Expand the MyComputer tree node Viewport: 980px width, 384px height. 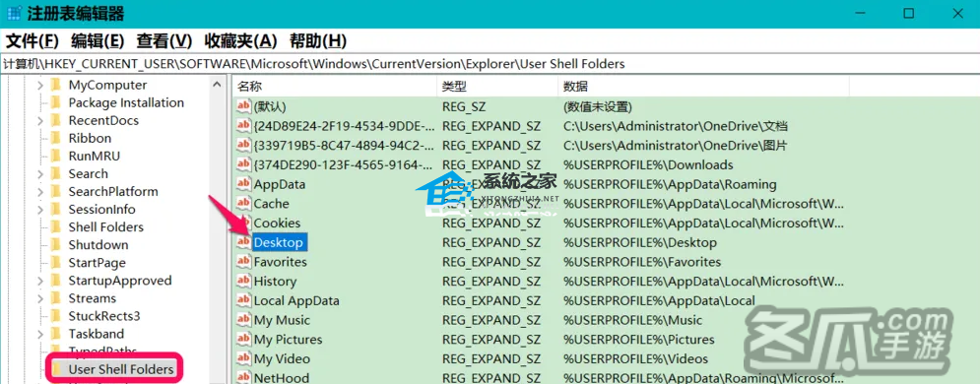(x=40, y=85)
